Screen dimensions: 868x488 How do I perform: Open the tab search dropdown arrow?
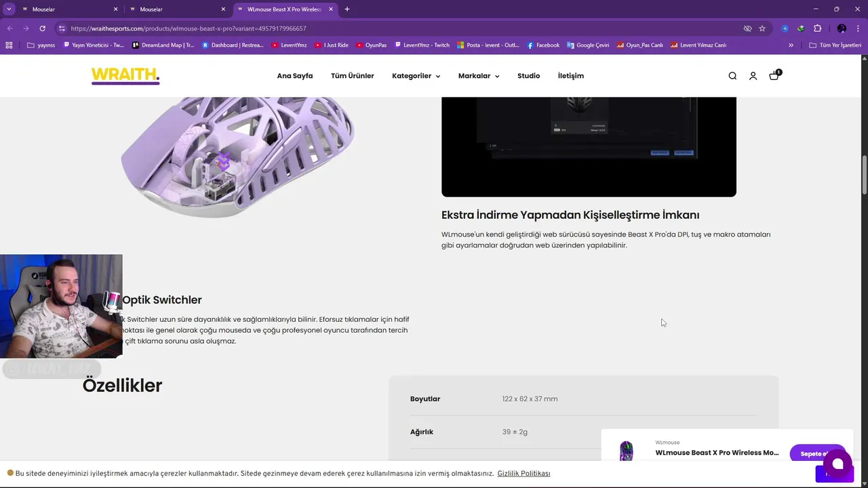[x=9, y=9]
